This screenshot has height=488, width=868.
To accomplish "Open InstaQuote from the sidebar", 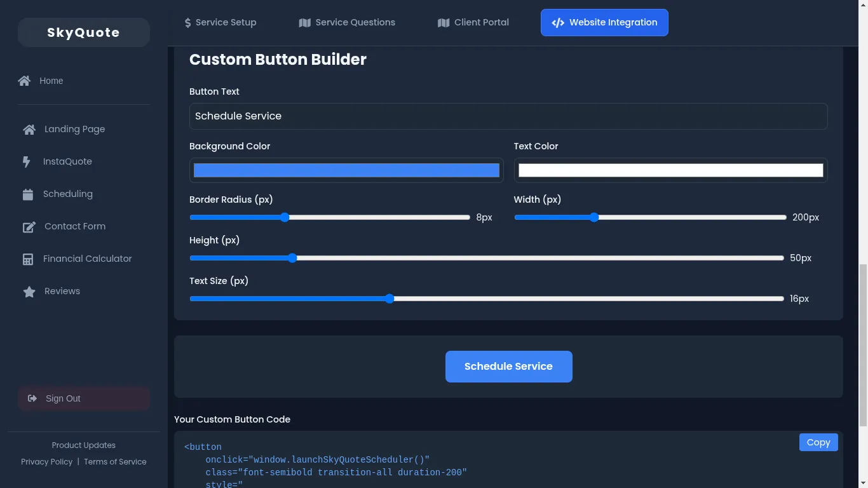I will 84,161.
